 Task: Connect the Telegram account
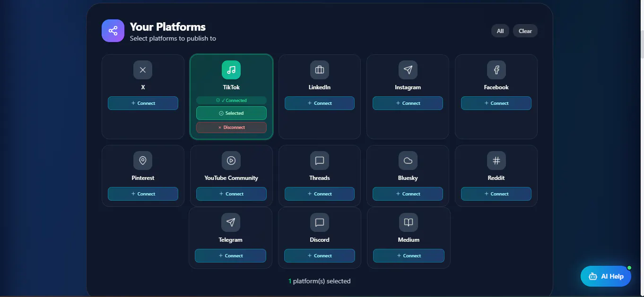231,255
